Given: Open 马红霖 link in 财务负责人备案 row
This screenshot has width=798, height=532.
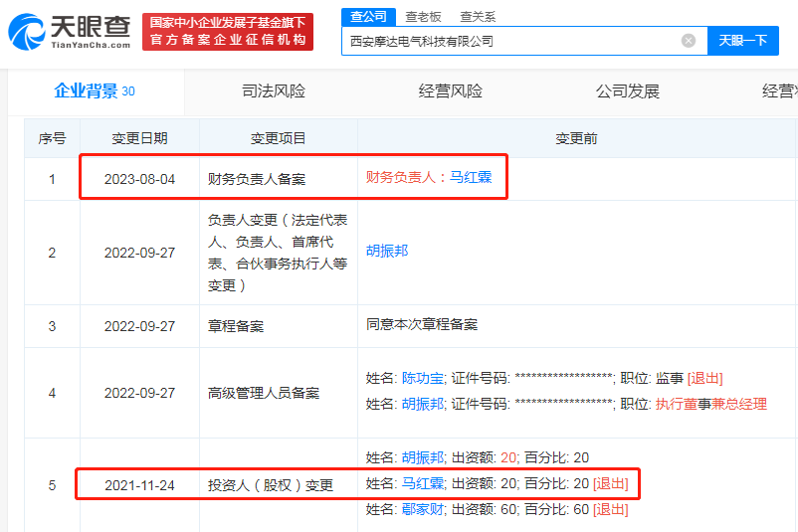Looking at the screenshot, I should click(x=471, y=178).
